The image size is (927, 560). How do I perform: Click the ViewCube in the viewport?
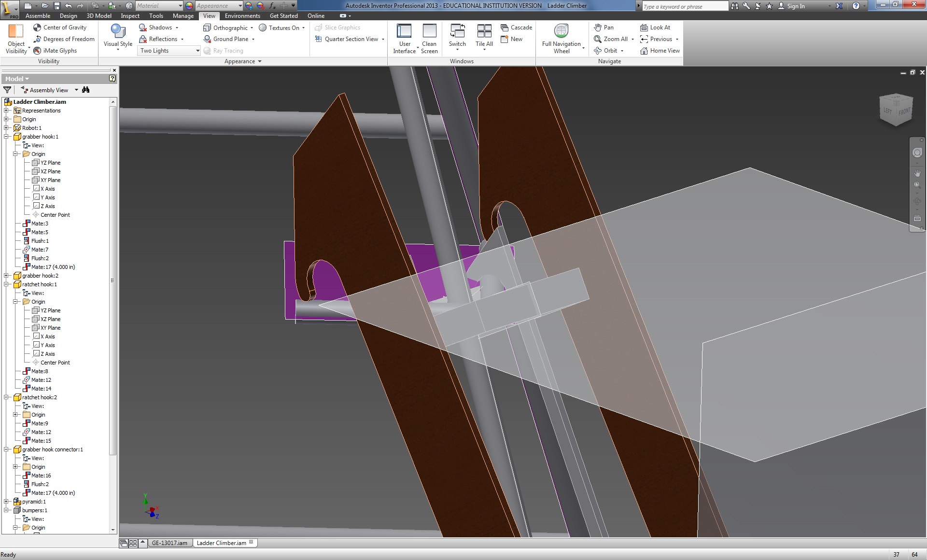[x=896, y=110]
